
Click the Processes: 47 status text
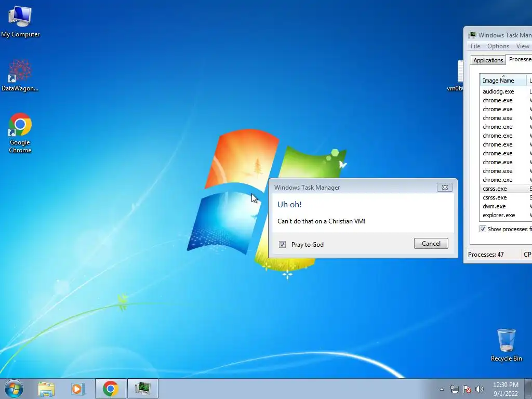pyautogui.click(x=486, y=255)
